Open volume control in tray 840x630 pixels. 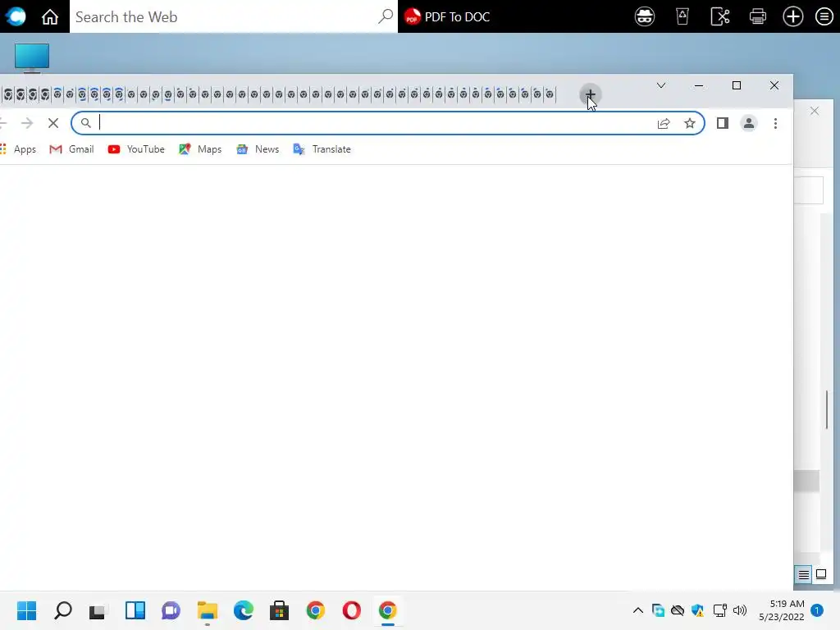[x=740, y=610]
